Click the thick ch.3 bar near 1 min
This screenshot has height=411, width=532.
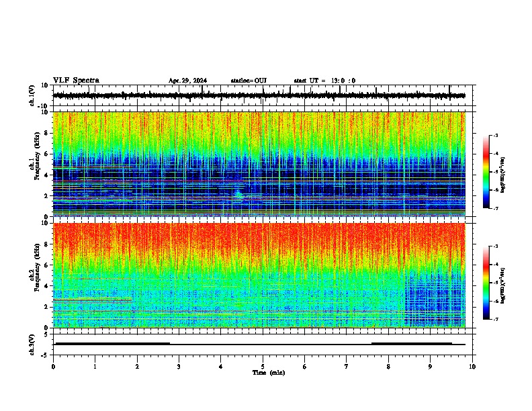113,344
